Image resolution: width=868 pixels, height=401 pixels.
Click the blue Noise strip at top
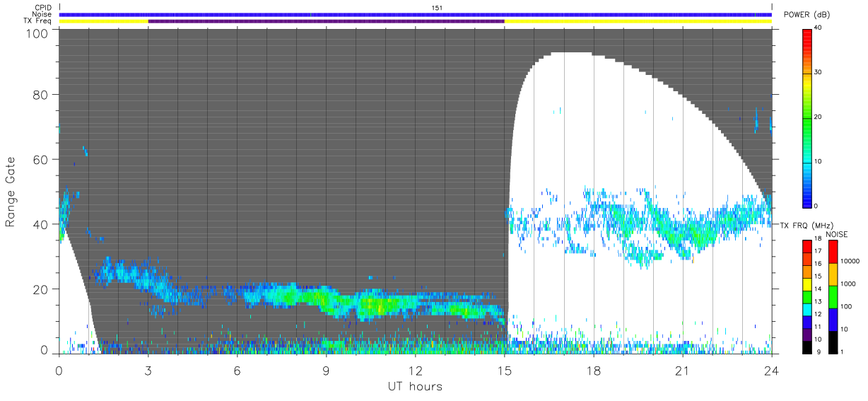[416, 14]
